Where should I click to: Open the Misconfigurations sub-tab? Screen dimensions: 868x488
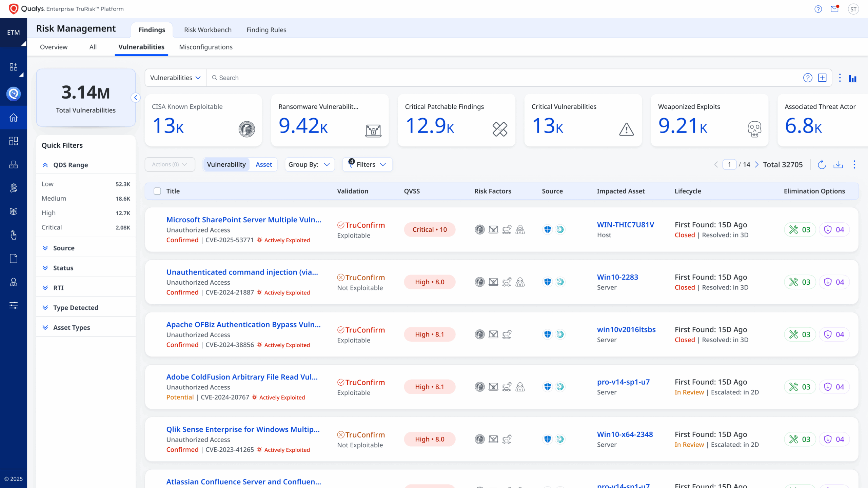click(x=205, y=47)
